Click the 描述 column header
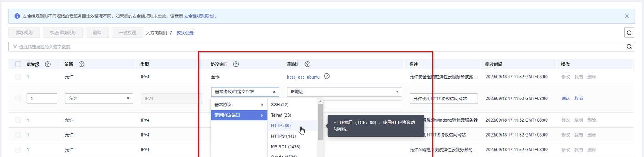The image size is (644, 157). 413,64
